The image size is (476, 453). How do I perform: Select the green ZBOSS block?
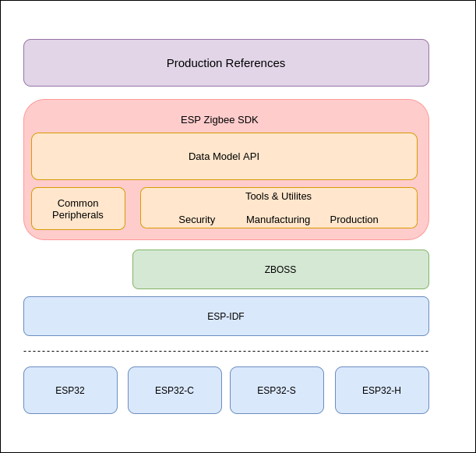pyautogui.click(x=280, y=270)
